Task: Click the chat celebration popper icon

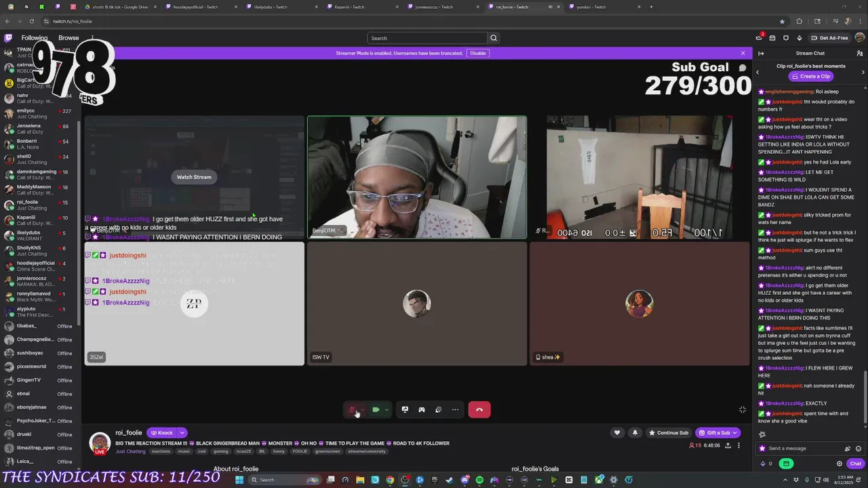Action: pos(848,448)
